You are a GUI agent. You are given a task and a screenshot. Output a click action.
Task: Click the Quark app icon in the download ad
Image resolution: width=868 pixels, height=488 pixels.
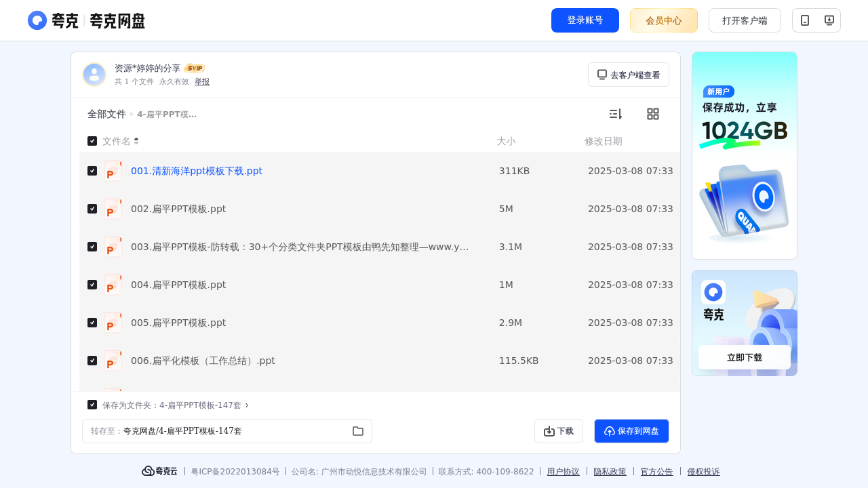(713, 292)
